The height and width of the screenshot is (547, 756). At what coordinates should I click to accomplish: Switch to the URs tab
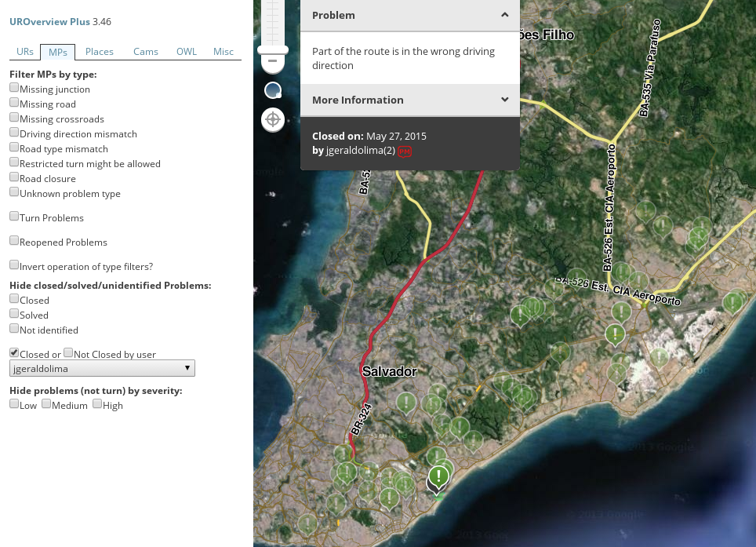click(x=24, y=51)
